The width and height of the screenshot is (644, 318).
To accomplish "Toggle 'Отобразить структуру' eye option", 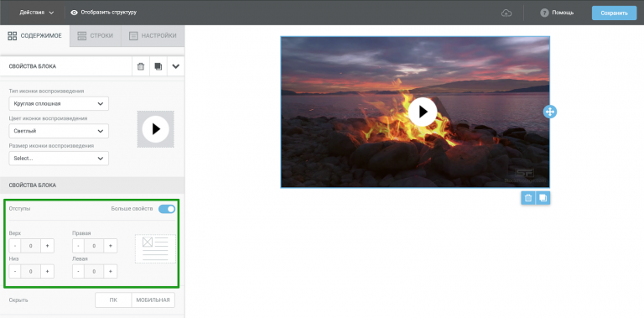I will click(103, 13).
